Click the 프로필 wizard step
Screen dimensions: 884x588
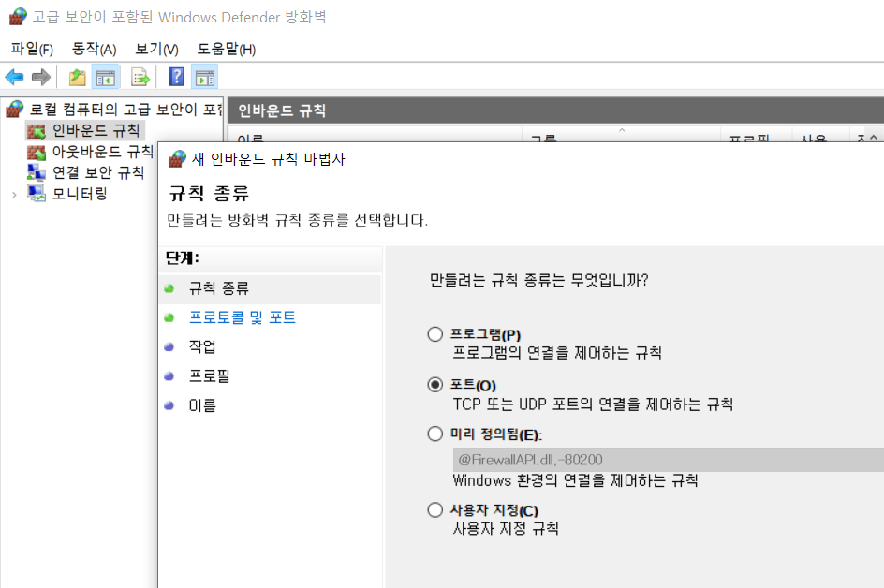click(209, 376)
